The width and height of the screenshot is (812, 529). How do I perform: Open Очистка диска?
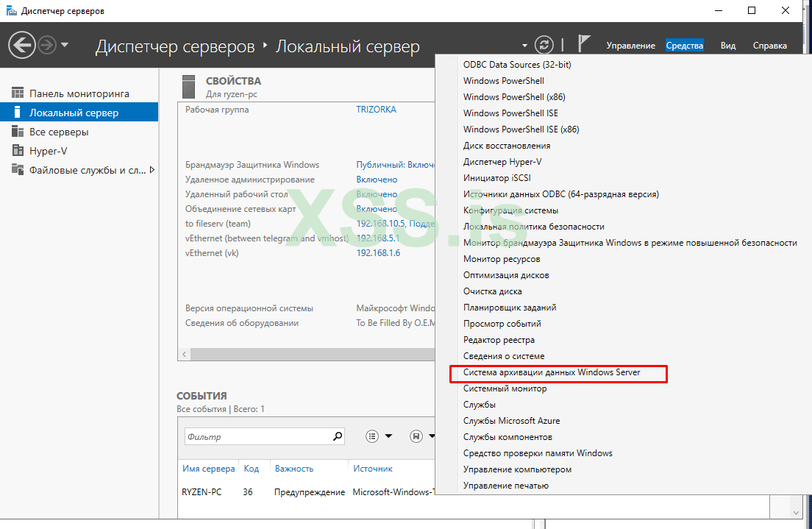[493, 291]
